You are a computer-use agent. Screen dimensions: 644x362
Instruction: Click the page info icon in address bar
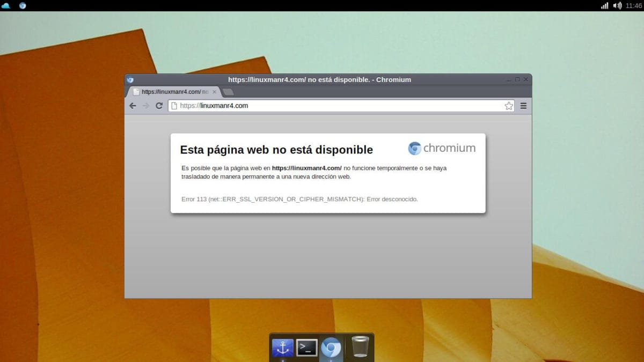point(174,106)
